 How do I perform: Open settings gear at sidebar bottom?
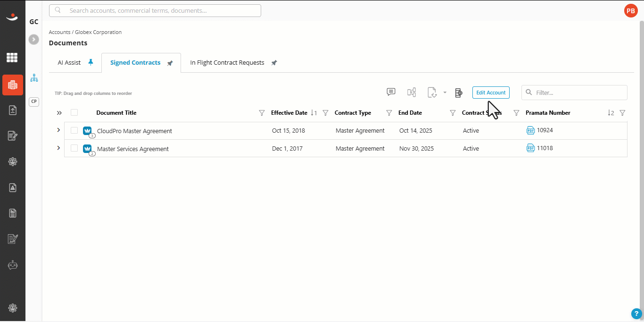tap(12, 308)
